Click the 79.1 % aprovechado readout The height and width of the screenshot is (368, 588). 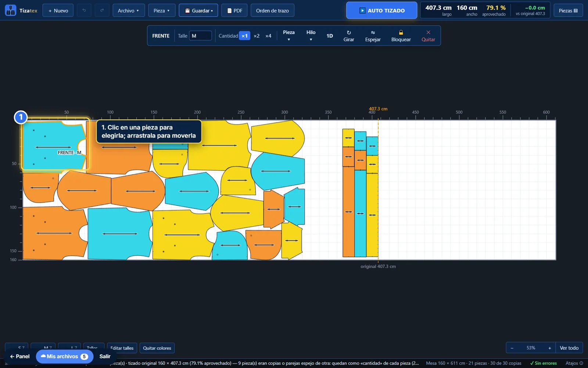point(494,10)
